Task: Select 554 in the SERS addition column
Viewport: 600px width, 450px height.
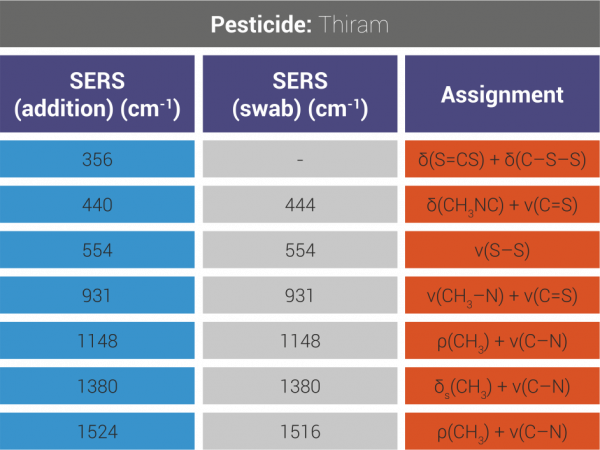Action: coord(97,251)
